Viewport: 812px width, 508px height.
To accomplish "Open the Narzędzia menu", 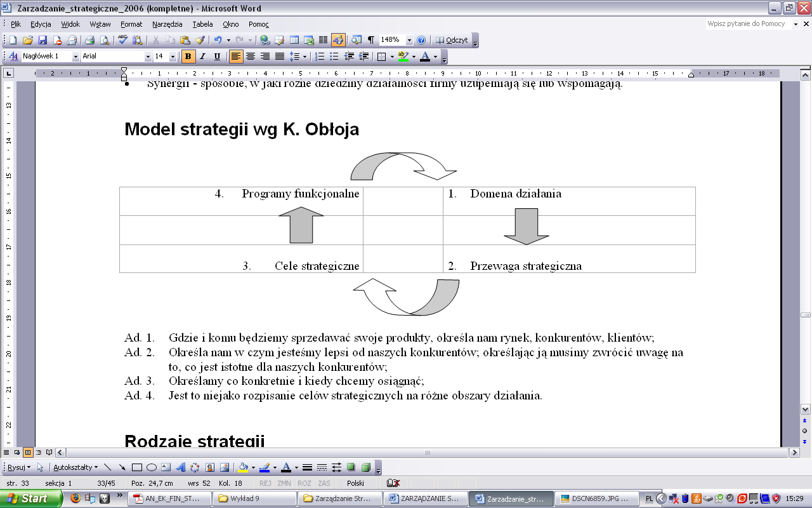I will [x=167, y=24].
